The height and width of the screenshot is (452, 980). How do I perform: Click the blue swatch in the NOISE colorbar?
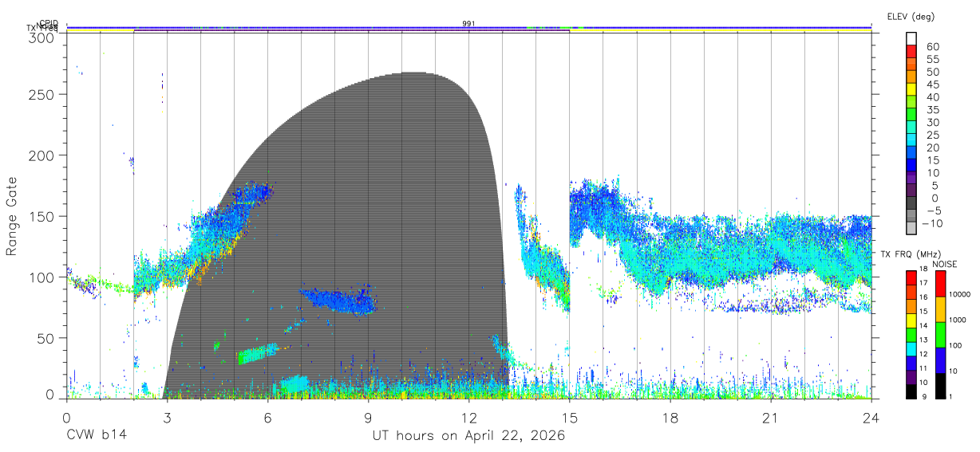(940, 360)
